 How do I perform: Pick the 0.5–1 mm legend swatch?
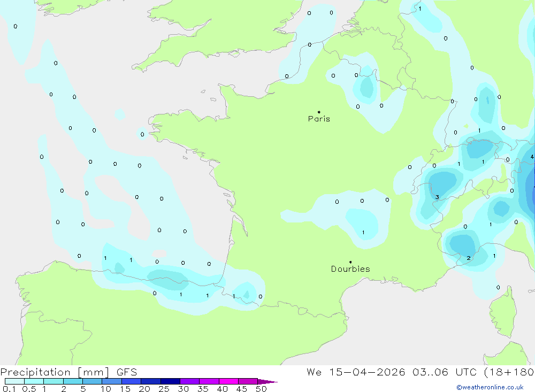coord(34,381)
